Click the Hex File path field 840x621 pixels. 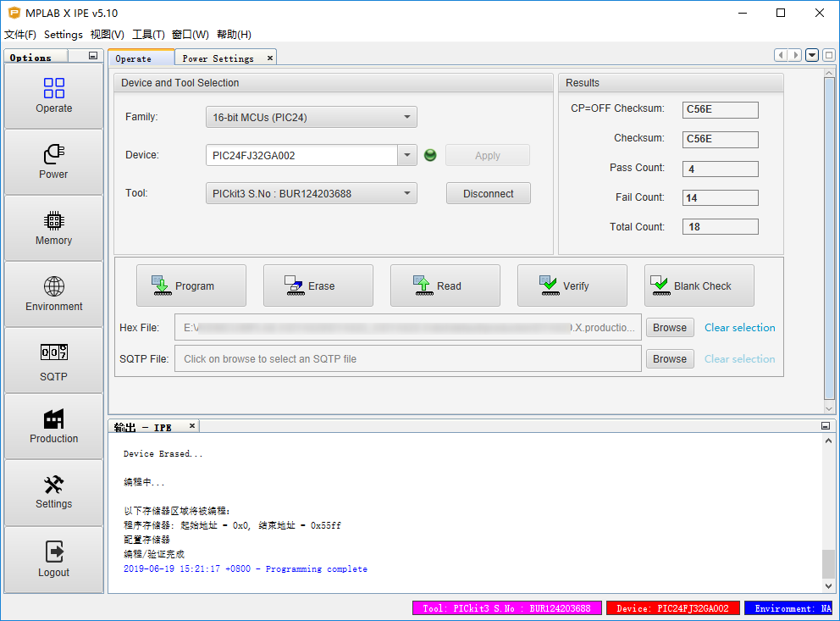pos(407,327)
